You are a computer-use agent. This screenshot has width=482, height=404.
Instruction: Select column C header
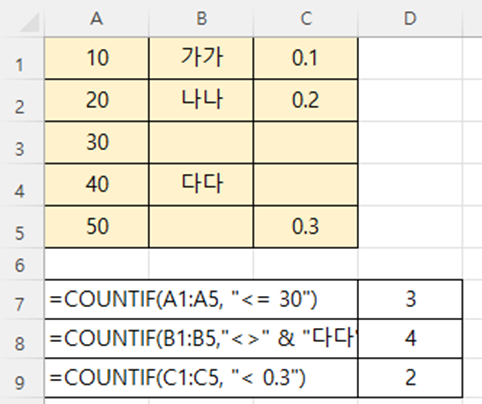click(x=306, y=19)
